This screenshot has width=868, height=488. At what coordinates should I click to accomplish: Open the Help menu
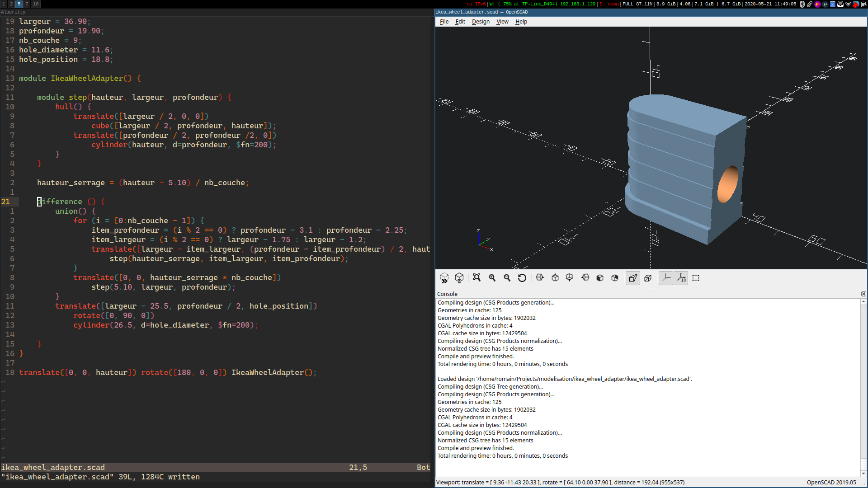click(521, 22)
